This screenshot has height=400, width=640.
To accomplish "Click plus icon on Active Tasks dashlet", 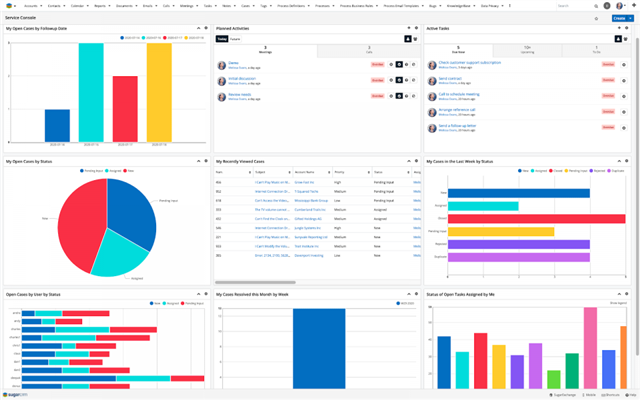I will (x=619, y=28).
